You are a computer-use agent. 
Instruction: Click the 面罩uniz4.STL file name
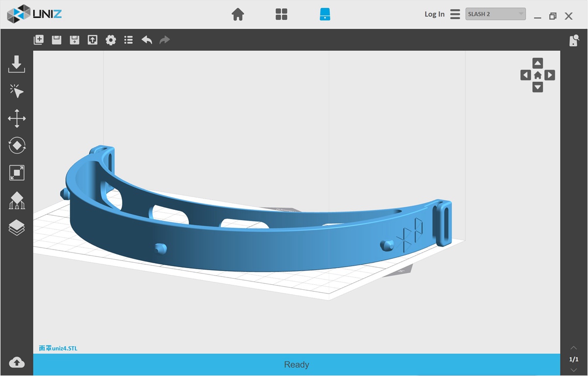pyautogui.click(x=58, y=349)
